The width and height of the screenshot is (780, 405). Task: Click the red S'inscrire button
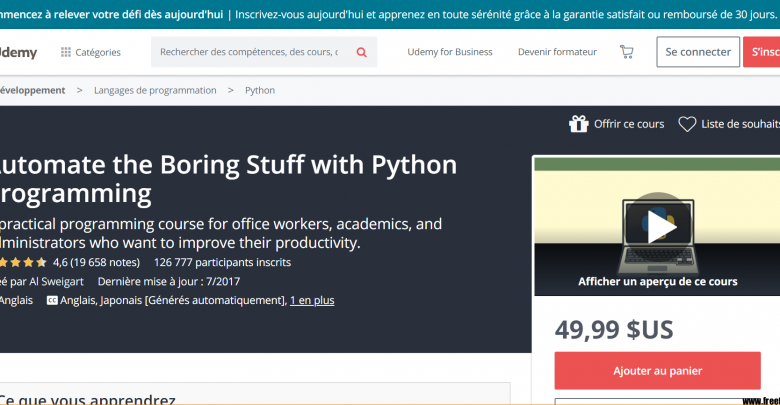coord(762,52)
